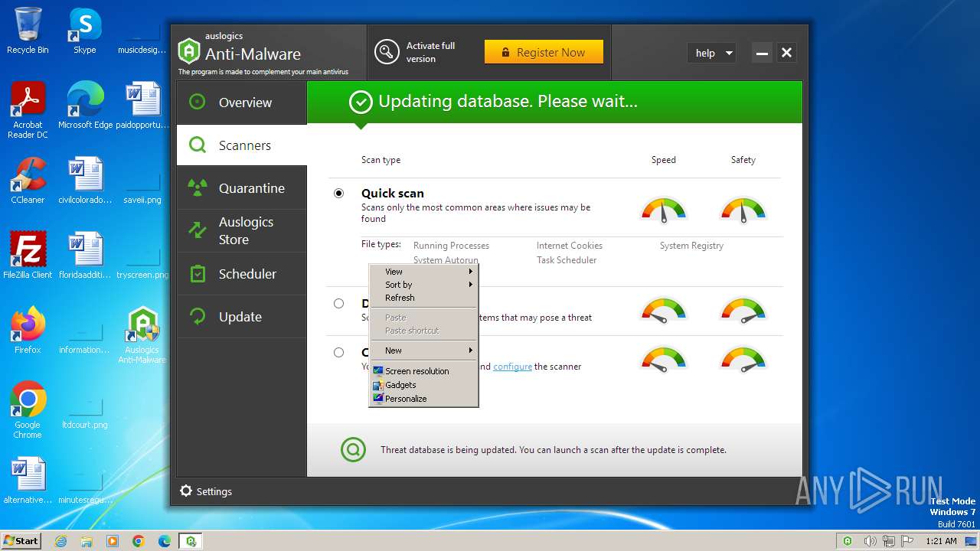Viewport: 980px width, 551px height.
Task: Click the Activate full version magnifier icon
Action: coord(387,52)
